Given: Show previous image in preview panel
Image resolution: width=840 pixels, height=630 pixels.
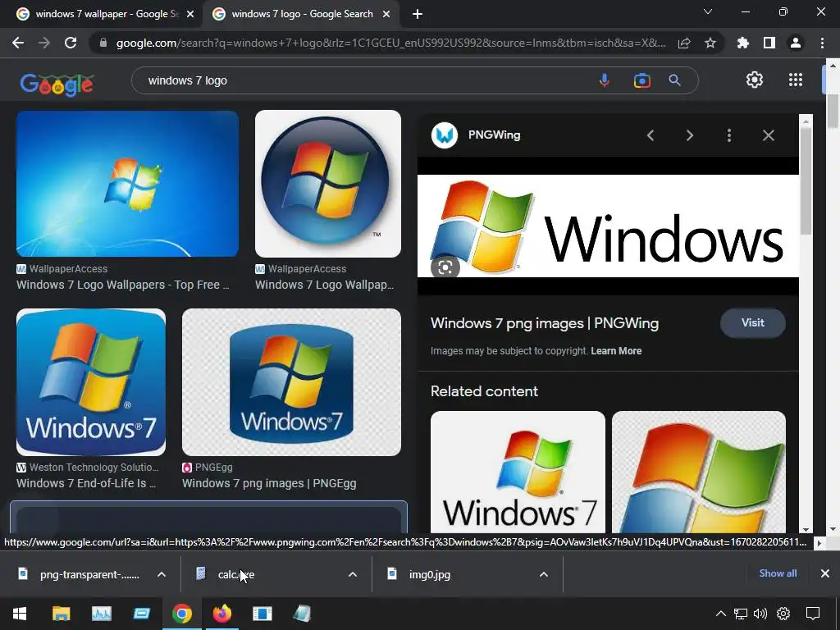Looking at the screenshot, I should click(651, 135).
